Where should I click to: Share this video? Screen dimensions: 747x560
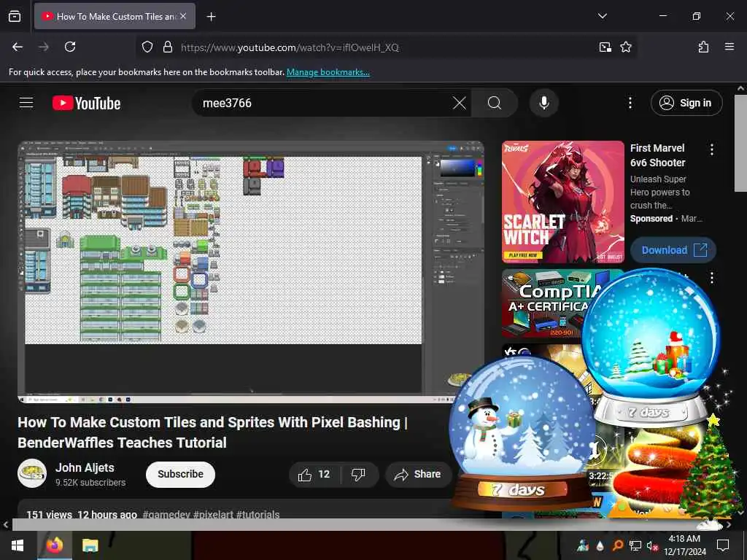click(418, 474)
